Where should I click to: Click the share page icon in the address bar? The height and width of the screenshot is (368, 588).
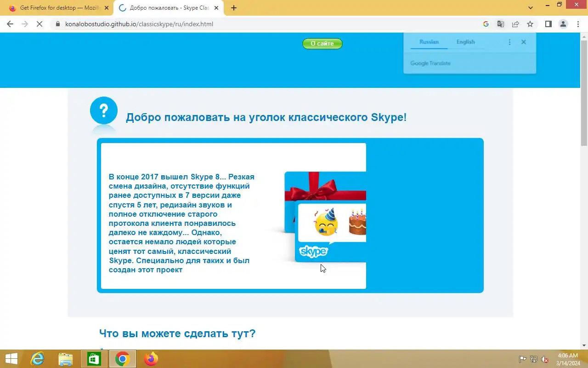(515, 24)
